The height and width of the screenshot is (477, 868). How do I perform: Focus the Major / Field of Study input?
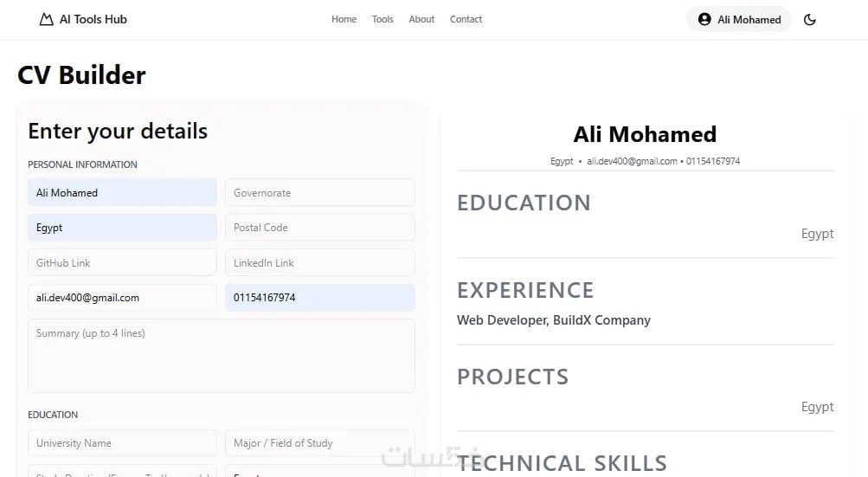319,443
